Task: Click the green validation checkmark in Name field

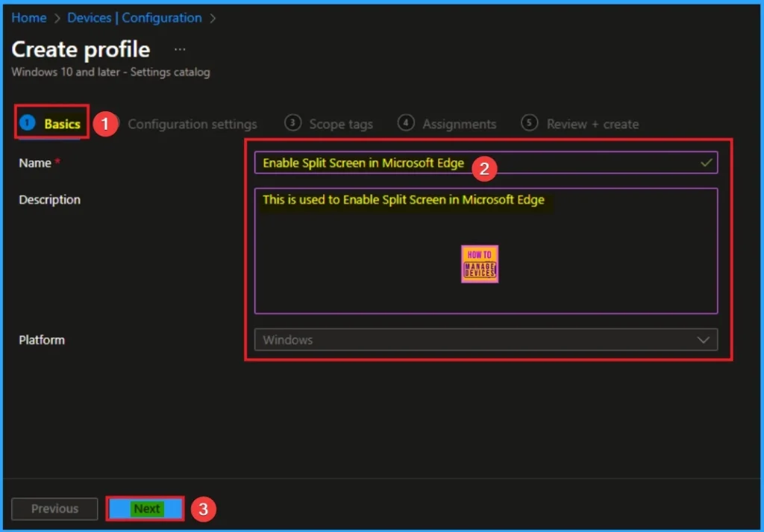Action: tap(706, 163)
